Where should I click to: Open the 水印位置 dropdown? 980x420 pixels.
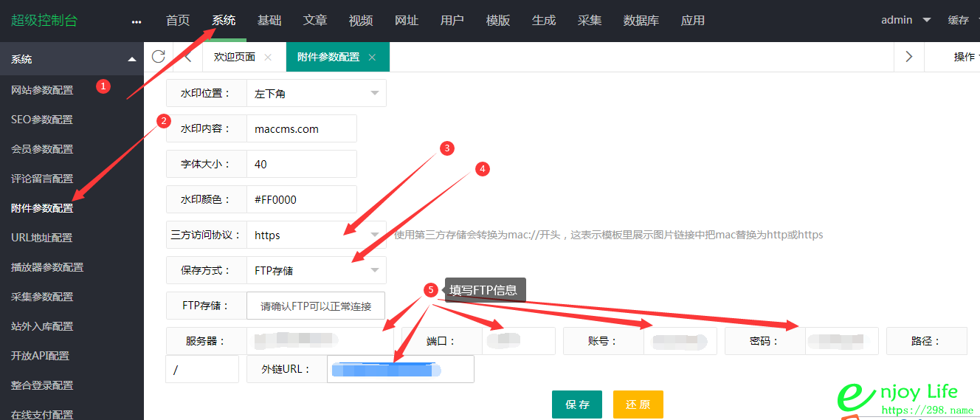point(316,94)
